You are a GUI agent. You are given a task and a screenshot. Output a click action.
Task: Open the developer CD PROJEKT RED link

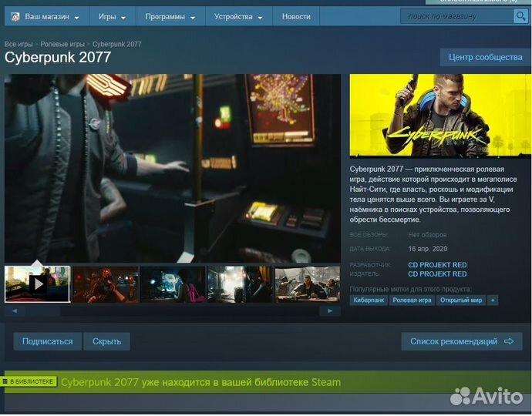point(437,265)
